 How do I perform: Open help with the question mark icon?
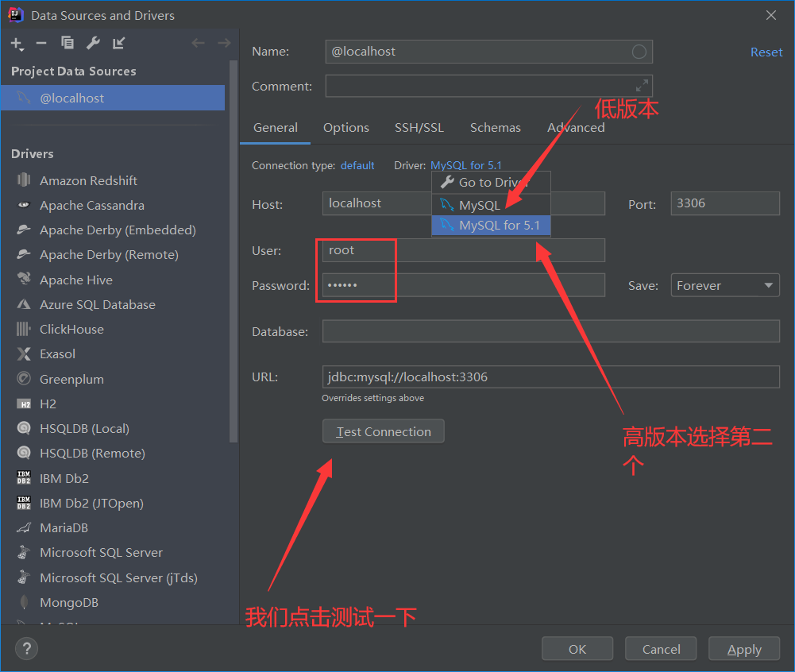[27, 649]
